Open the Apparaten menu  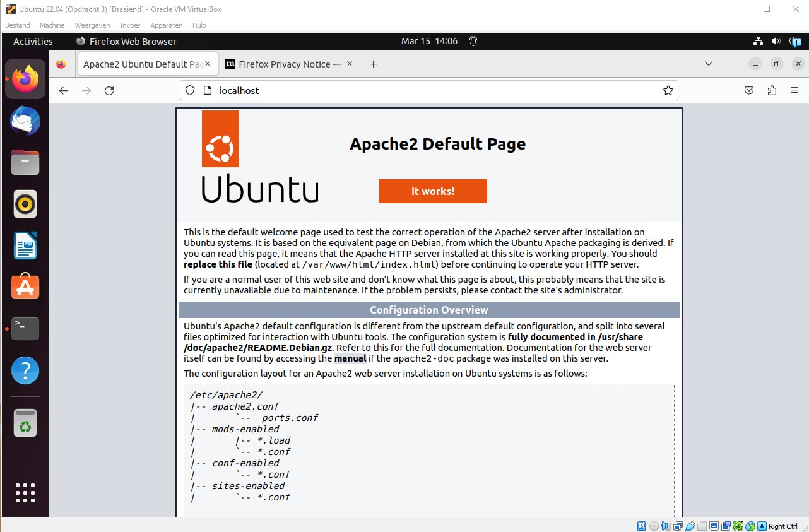(167, 25)
